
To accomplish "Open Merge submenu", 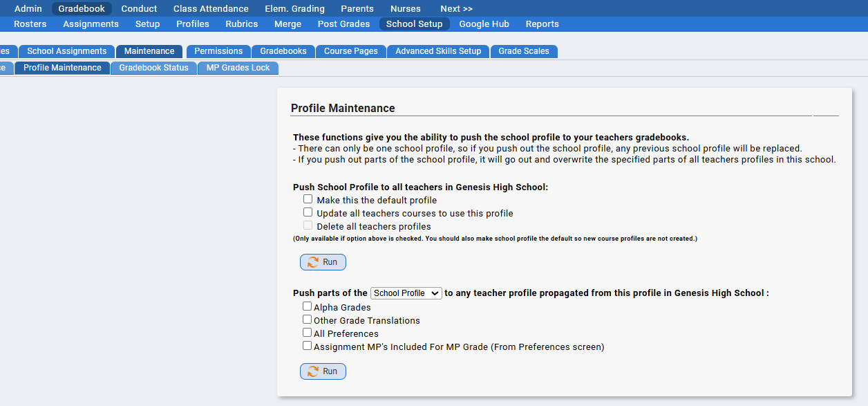I will pyautogui.click(x=287, y=24).
